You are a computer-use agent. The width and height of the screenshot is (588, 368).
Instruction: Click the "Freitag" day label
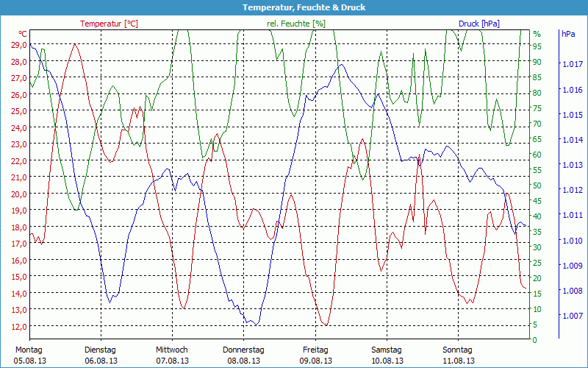(x=315, y=350)
